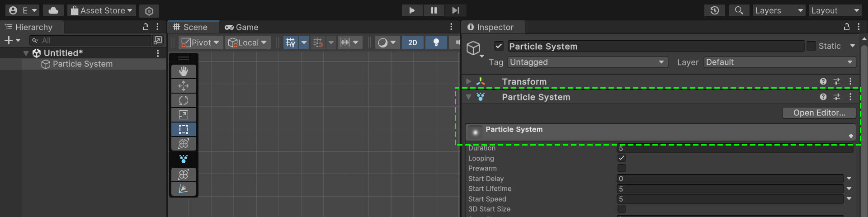868x217 pixels.
Task: Open the account dropdown
Action: coord(22,10)
